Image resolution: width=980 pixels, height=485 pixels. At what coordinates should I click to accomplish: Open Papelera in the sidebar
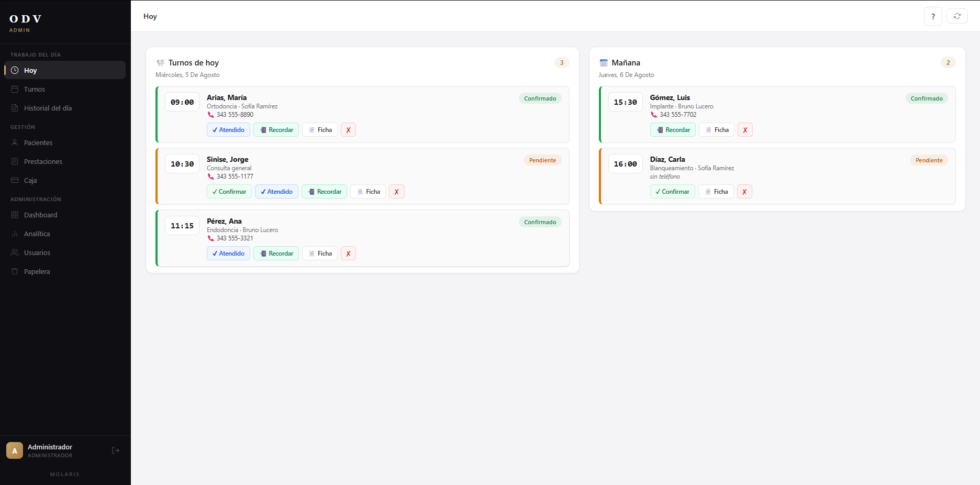click(65, 271)
